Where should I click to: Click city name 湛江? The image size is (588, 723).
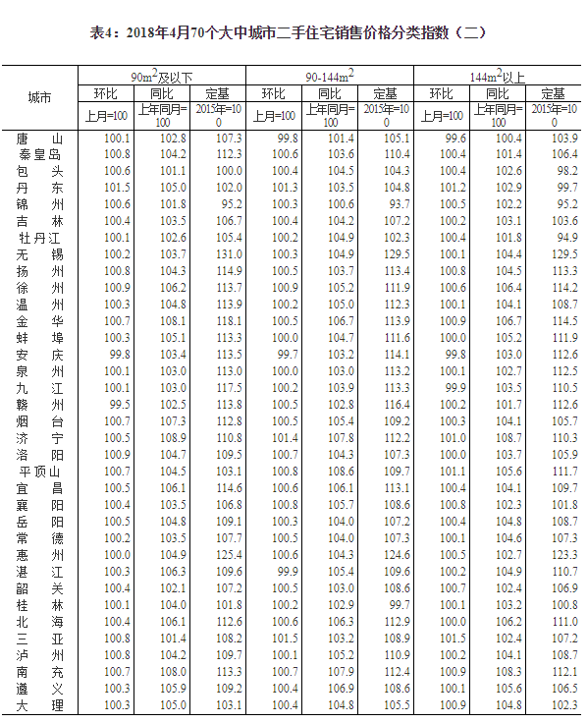coord(39,572)
